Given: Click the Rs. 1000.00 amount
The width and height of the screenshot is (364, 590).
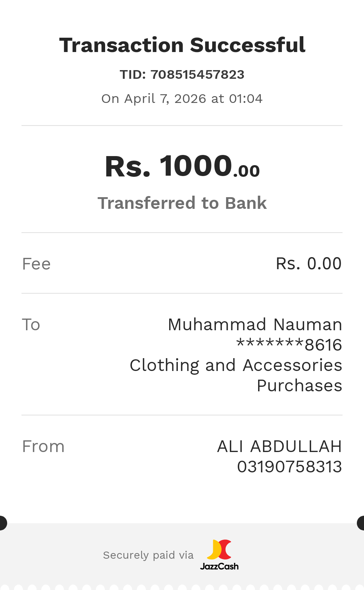Looking at the screenshot, I should point(182,167).
